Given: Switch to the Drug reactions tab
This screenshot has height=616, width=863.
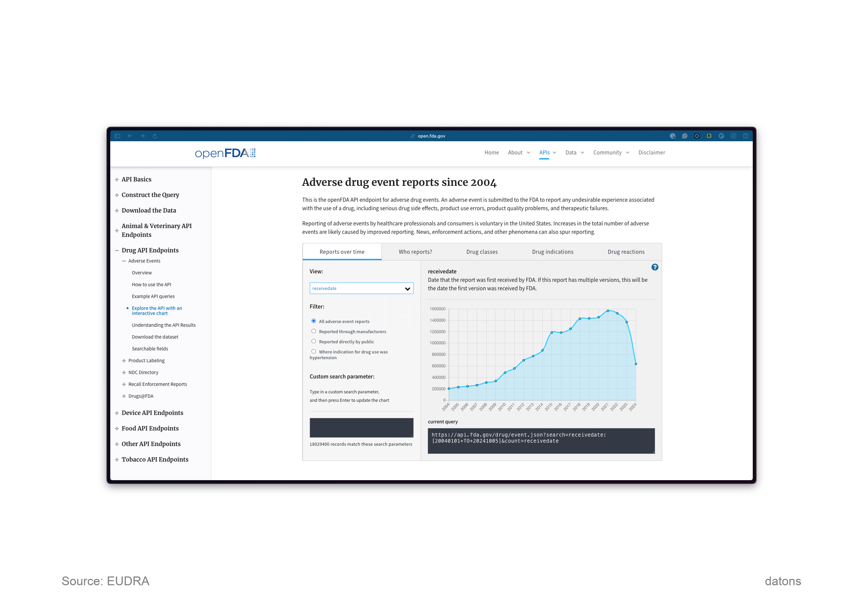Looking at the screenshot, I should (x=626, y=251).
